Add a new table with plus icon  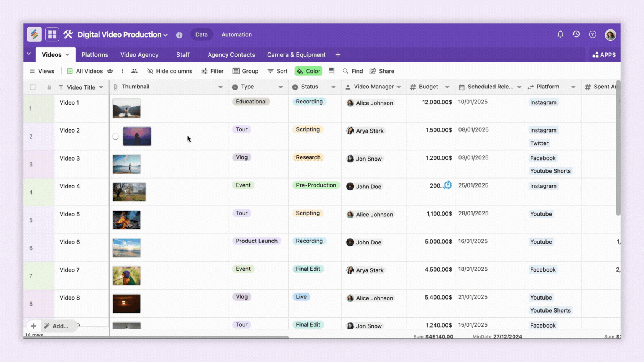[x=338, y=55]
